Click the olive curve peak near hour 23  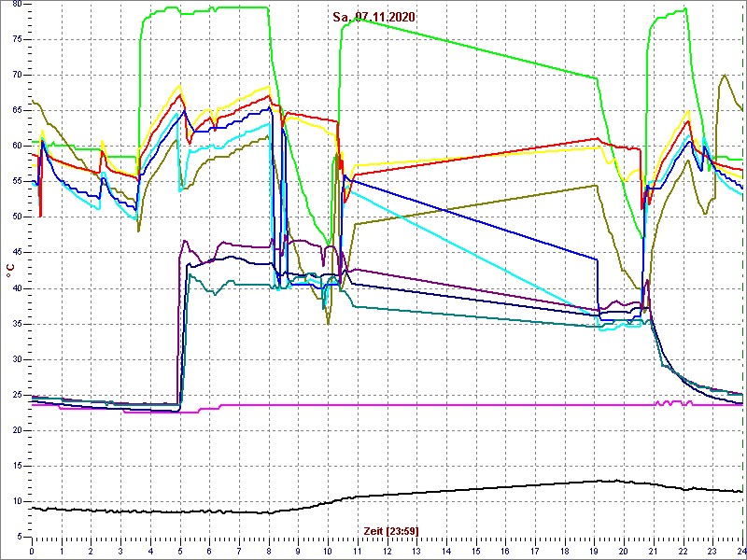pyautogui.click(x=724, y=76)
